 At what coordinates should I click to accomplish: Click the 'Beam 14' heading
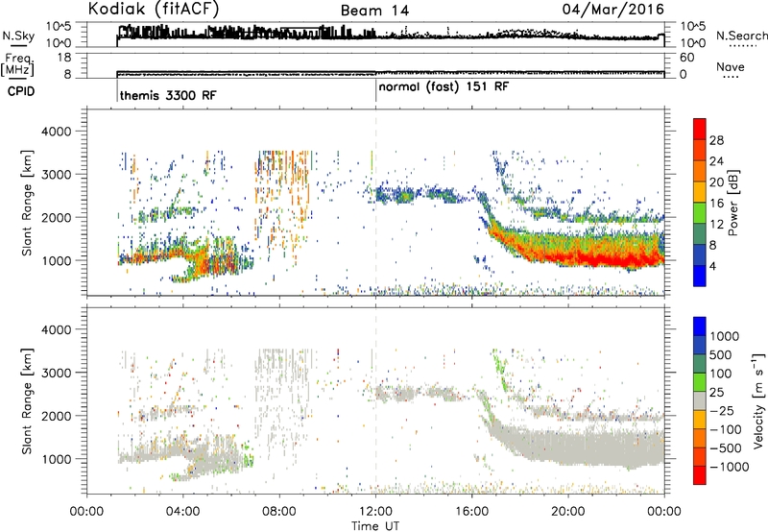(374, 11)
